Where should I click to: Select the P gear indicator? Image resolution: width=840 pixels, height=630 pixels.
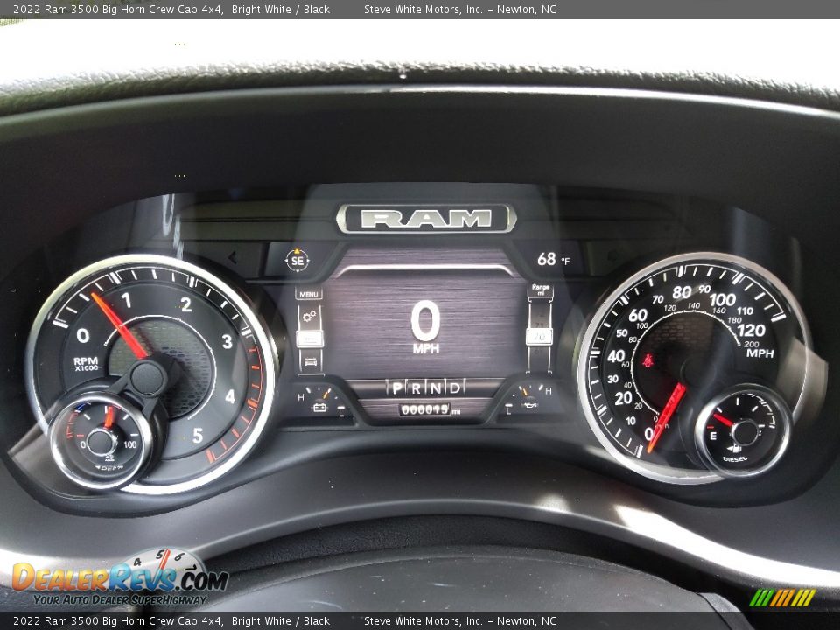point(396,388)
